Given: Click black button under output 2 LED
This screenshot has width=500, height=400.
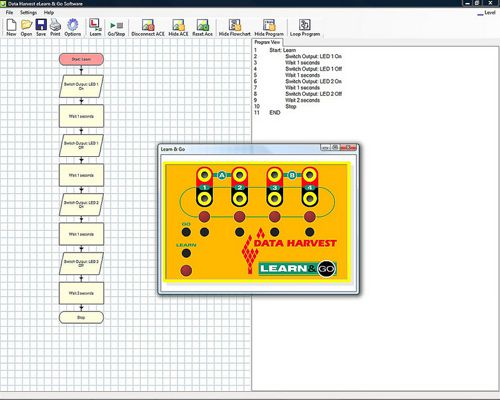Looking at the screenshot, I should click(239, 232).
